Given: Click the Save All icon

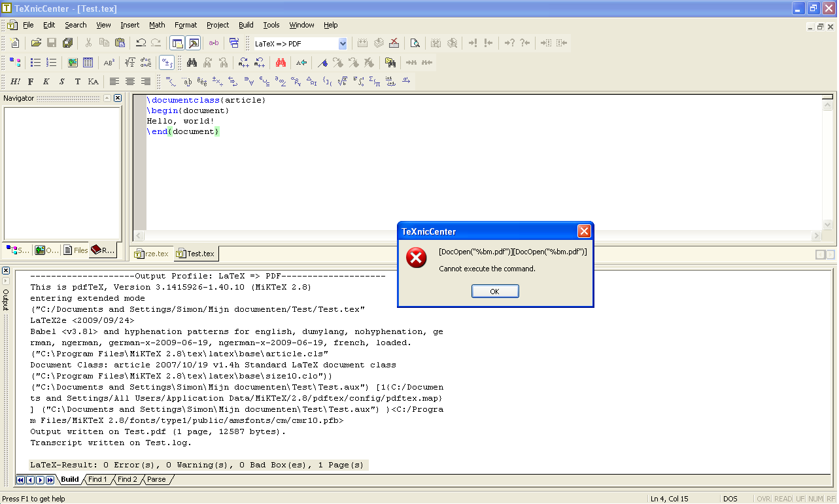Looking at the screenshot, I should click(67, 43).
